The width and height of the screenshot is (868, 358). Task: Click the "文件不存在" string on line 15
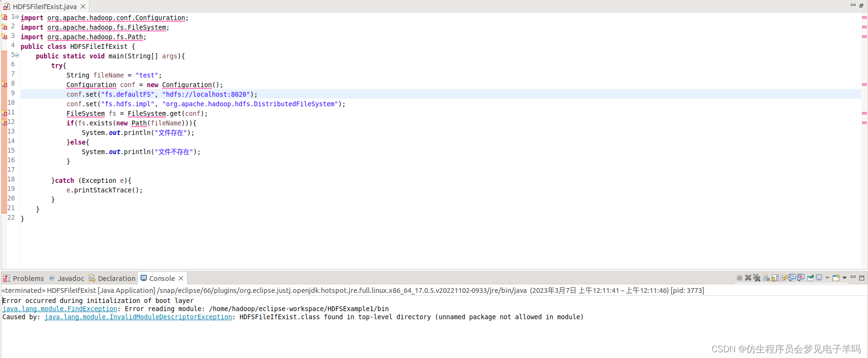(x=174, y=152)
